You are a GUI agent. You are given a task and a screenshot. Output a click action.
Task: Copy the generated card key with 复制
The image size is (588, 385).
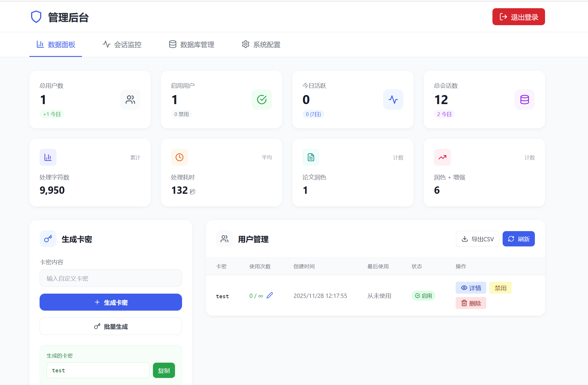click(164, 370)
